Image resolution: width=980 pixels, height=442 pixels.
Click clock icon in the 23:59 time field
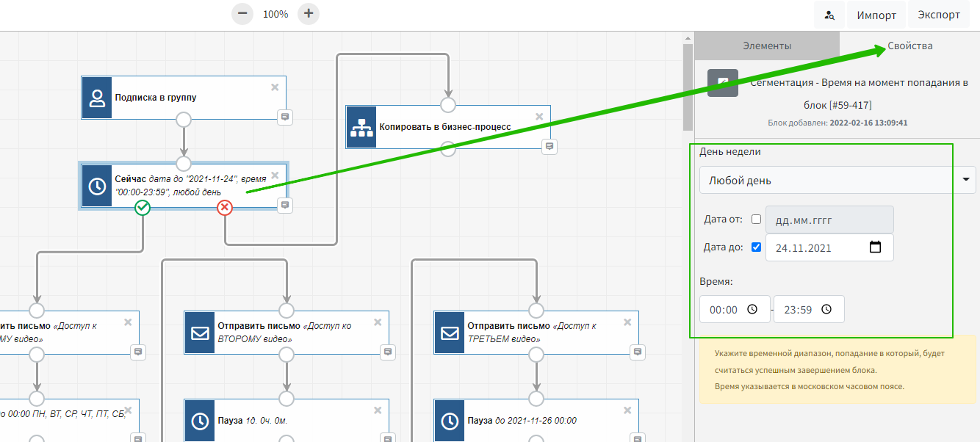click(826, 309)
